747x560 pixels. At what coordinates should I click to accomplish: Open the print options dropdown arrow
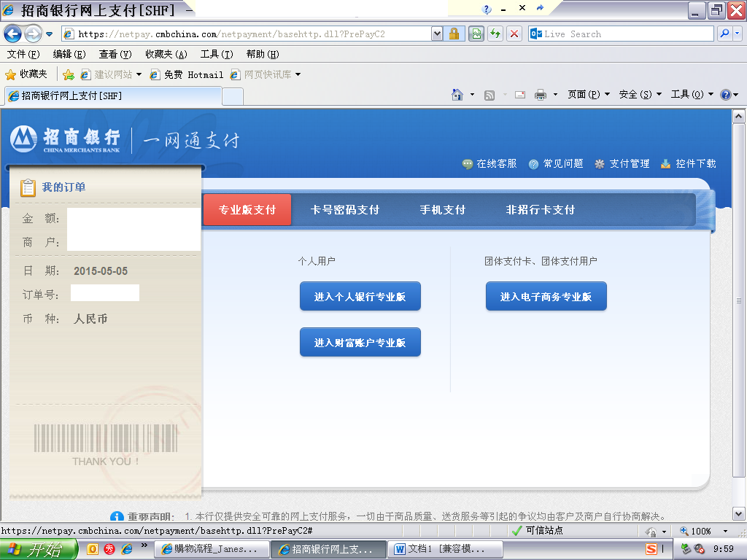(555, 95)
